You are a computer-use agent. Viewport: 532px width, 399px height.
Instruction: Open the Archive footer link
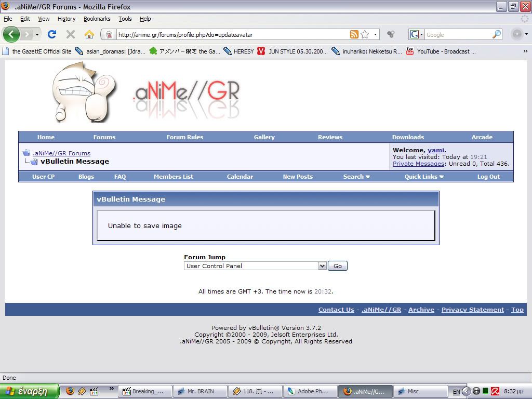pyautogui.click(x=421, y=310)
